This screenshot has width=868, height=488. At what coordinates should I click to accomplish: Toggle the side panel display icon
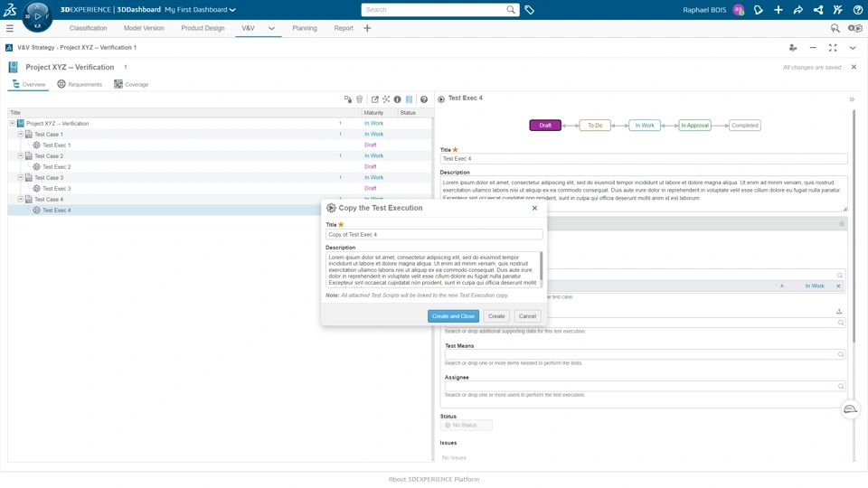(x=409, y=99)
